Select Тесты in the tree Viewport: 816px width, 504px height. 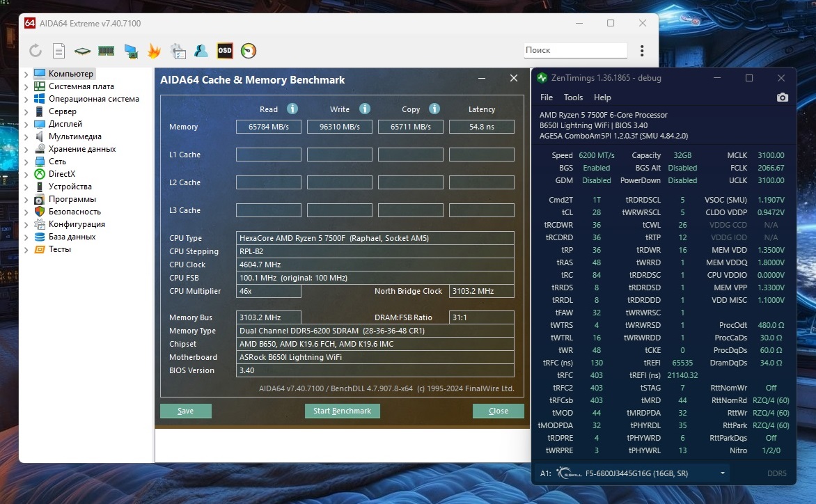60,249
